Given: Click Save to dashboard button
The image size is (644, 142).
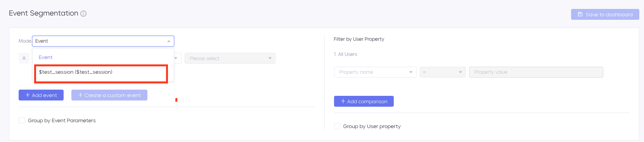Looking at the screenshot, I should click(x=605, y=14).
